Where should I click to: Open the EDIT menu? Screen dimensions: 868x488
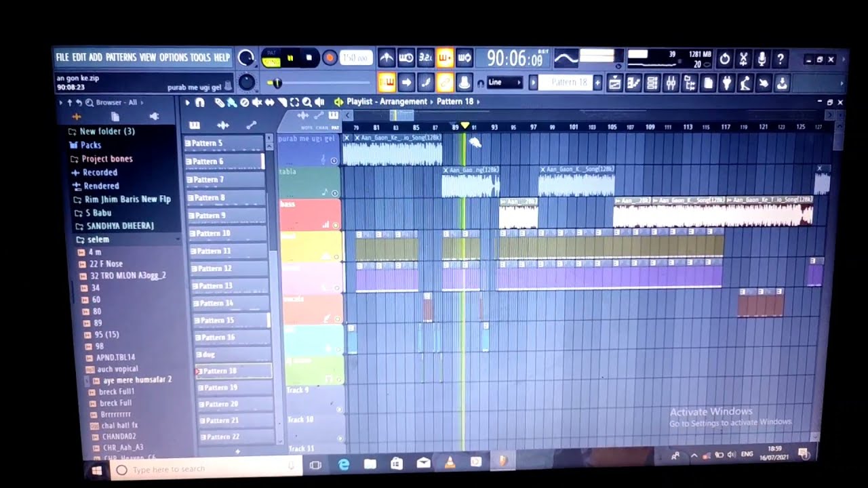coord(79,58)
